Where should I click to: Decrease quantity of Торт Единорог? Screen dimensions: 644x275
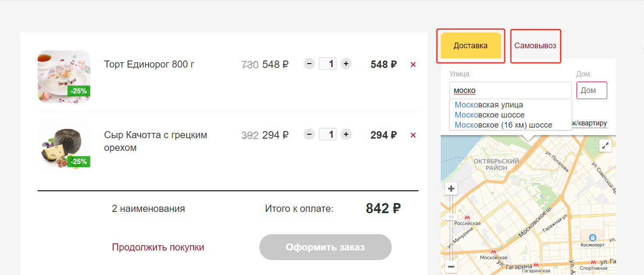[309, 64]
